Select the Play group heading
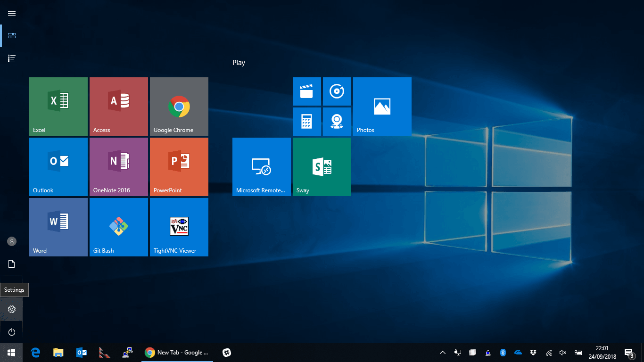 [239, 63]
